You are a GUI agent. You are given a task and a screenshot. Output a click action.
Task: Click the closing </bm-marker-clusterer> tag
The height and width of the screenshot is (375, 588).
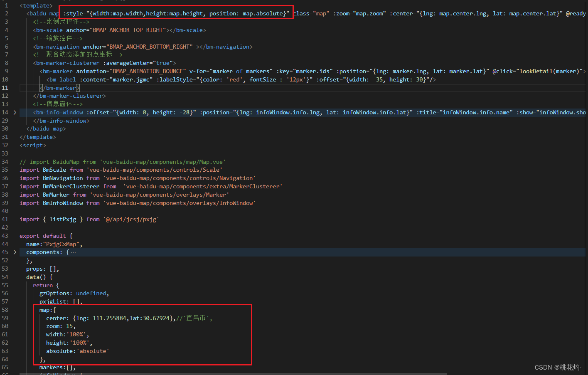coord(69,96)
